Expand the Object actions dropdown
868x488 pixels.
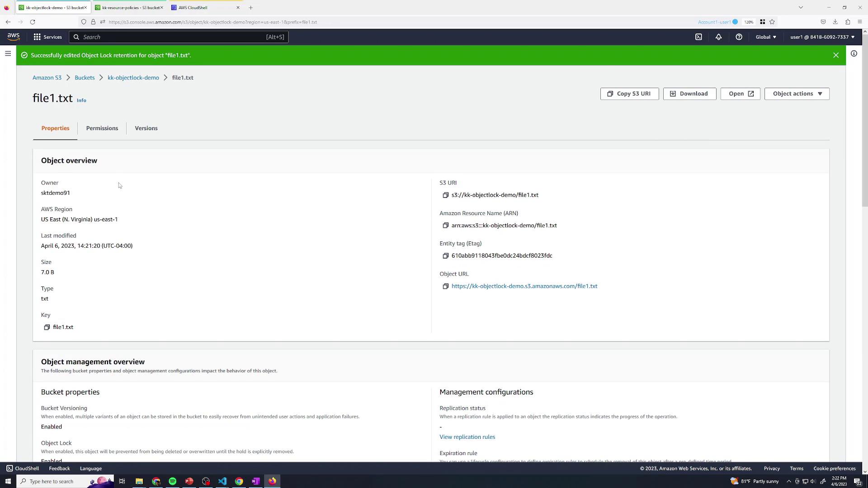point(797,94)
